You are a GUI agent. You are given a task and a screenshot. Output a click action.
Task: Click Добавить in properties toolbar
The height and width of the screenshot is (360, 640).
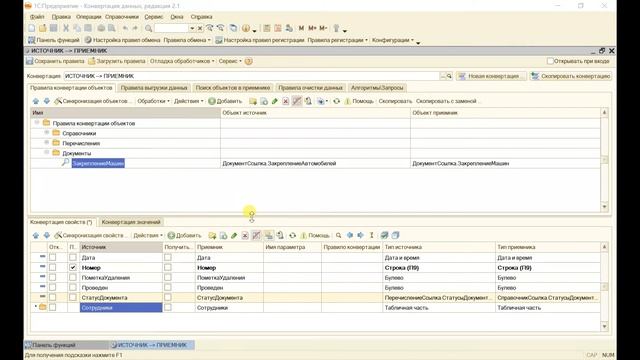pyautogui.click(x=184, y=236)
